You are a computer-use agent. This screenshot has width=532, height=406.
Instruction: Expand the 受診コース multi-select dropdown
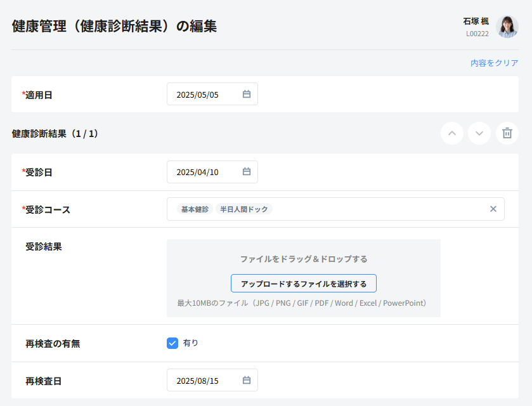point(380,209)
